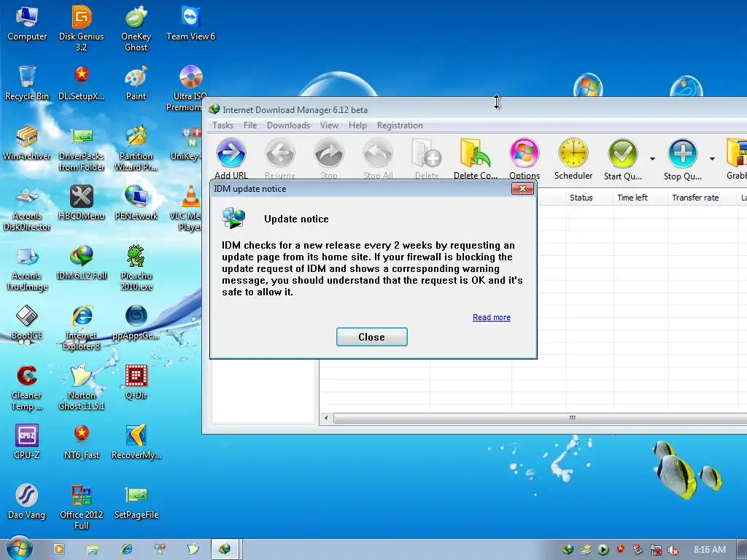Select the RecoverMy desktop icon

click(136, 441)
